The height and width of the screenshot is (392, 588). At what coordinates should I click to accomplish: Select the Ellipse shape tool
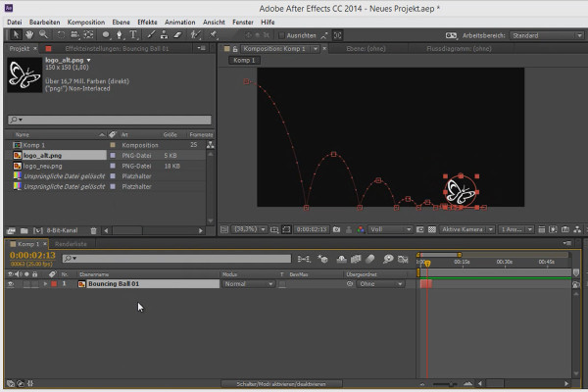pos(106,35)
